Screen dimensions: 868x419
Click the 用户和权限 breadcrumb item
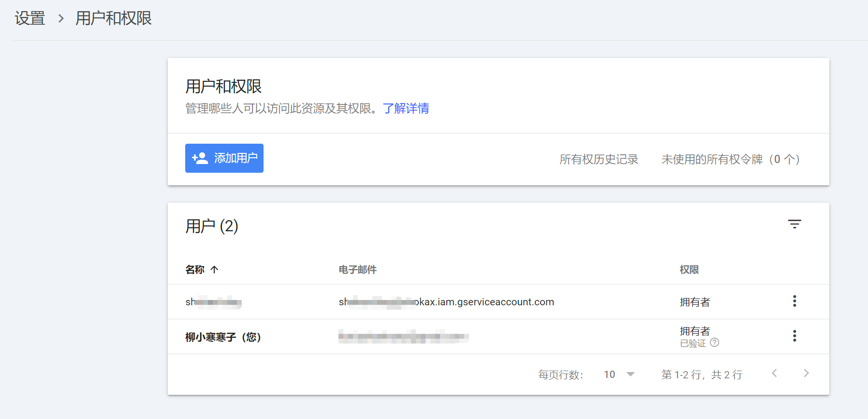click(x=114, y=18)
